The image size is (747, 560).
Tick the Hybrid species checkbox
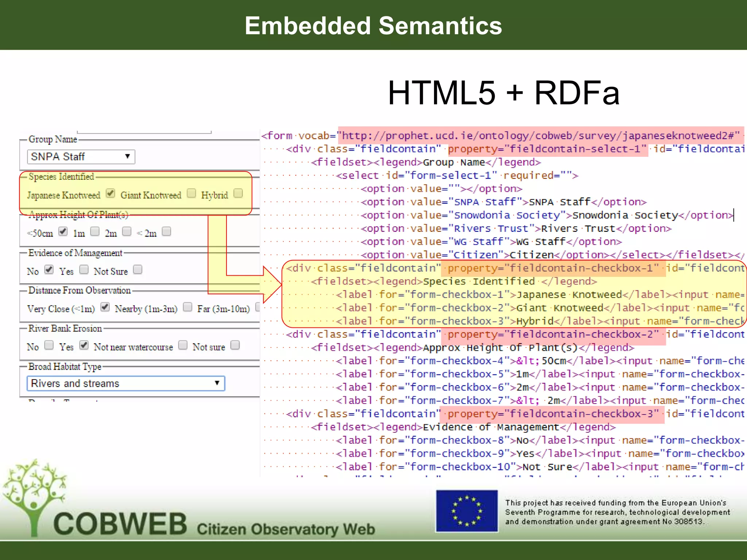pos(238,193)
